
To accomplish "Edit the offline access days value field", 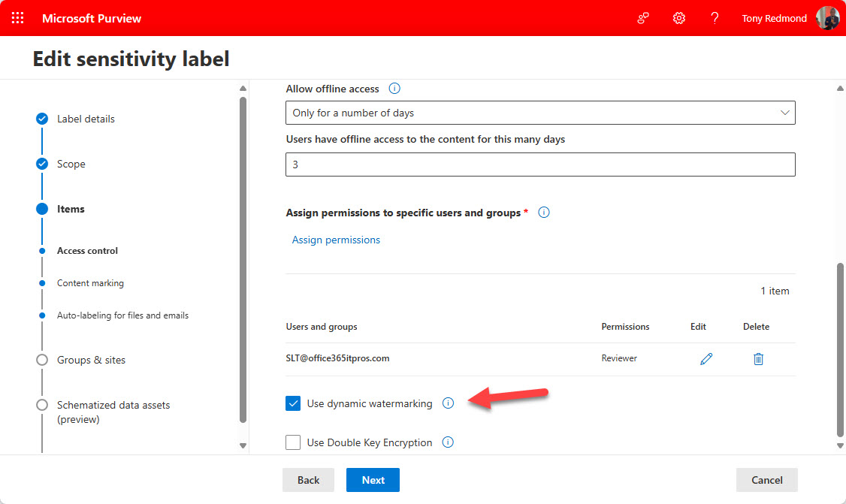I will click(x=540, y=164).
